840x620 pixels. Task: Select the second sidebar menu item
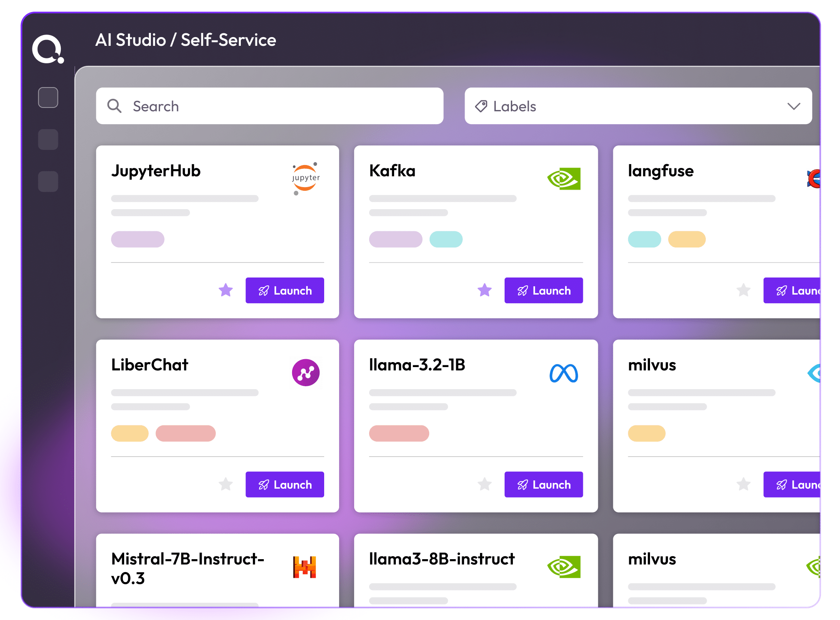(x=48, y=139)
